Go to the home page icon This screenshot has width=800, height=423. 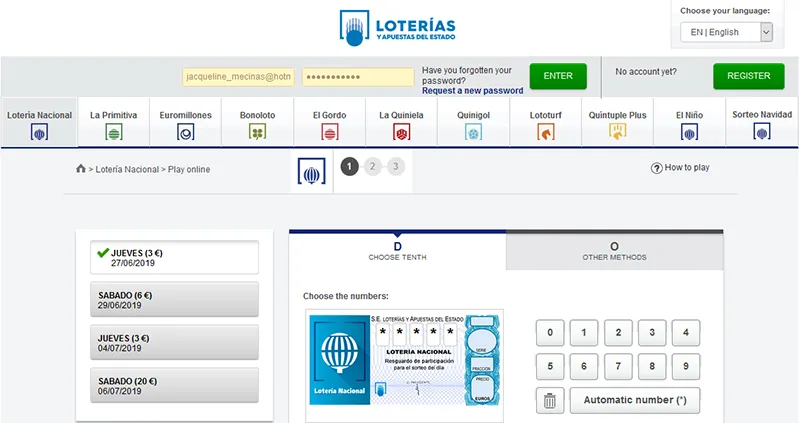(x=81, y=168)
